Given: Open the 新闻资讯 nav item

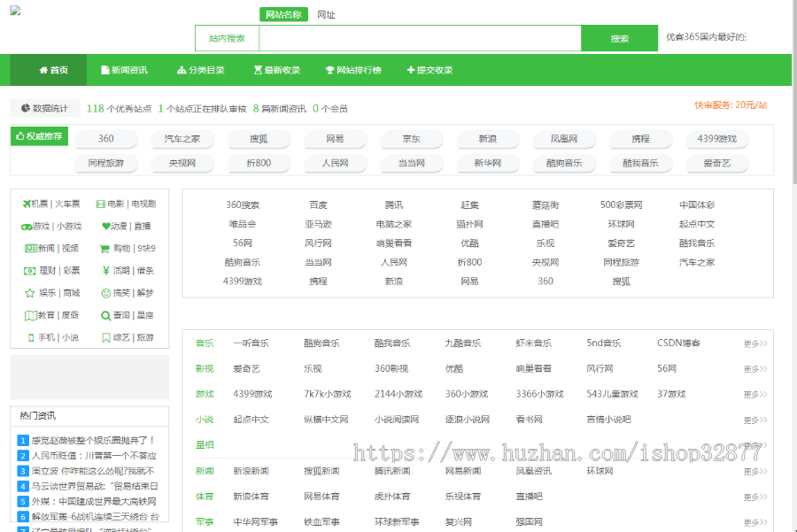Looking at the screenshot, I should [124, 70].
